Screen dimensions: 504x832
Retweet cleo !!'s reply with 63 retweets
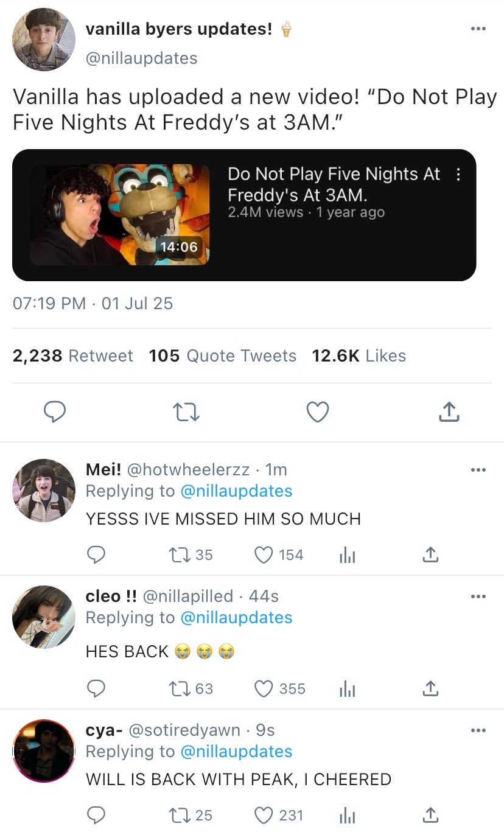tap(191, 689)
